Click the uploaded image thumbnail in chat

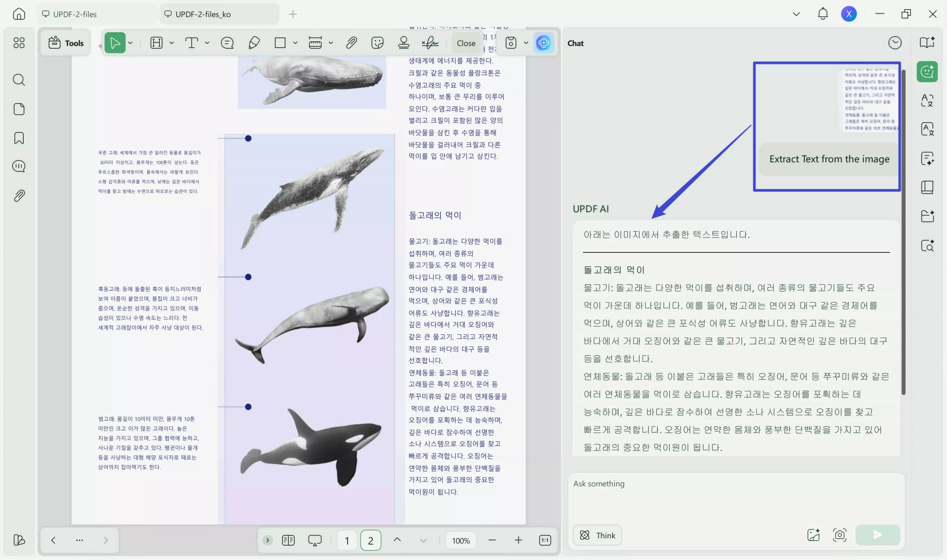tap(870, 100)
